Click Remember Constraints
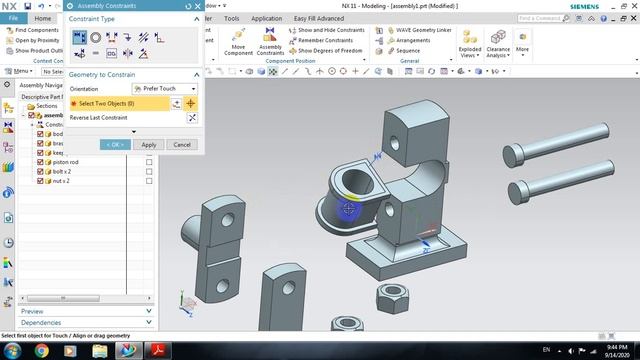 (321, 40)
